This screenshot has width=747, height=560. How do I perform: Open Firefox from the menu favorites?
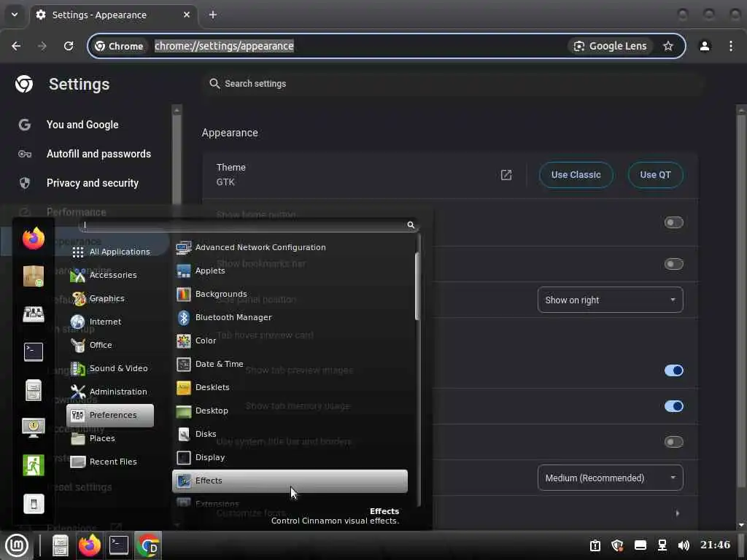coord(34,238)
